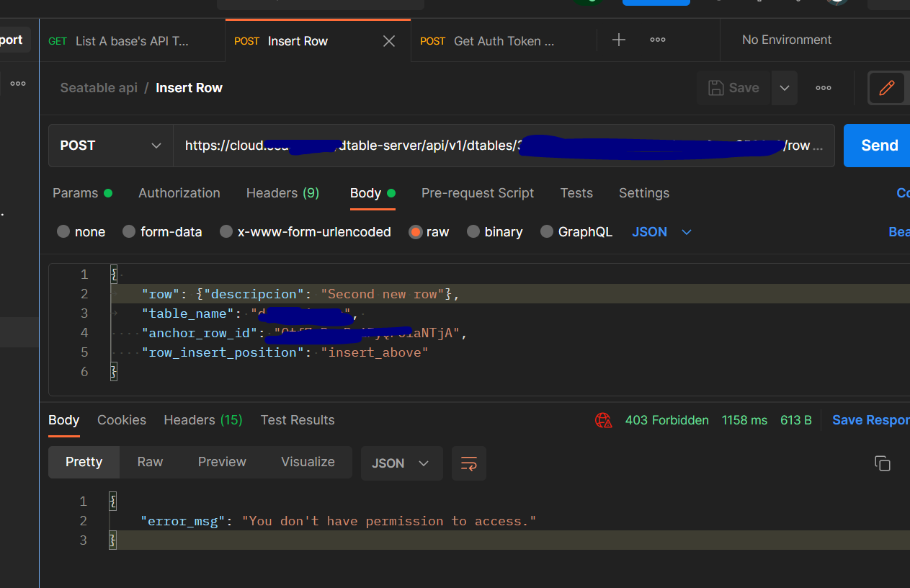Open tab overflow options (three dots)
Viewport: 910px width, 588px height.
[x=658, y=40]
